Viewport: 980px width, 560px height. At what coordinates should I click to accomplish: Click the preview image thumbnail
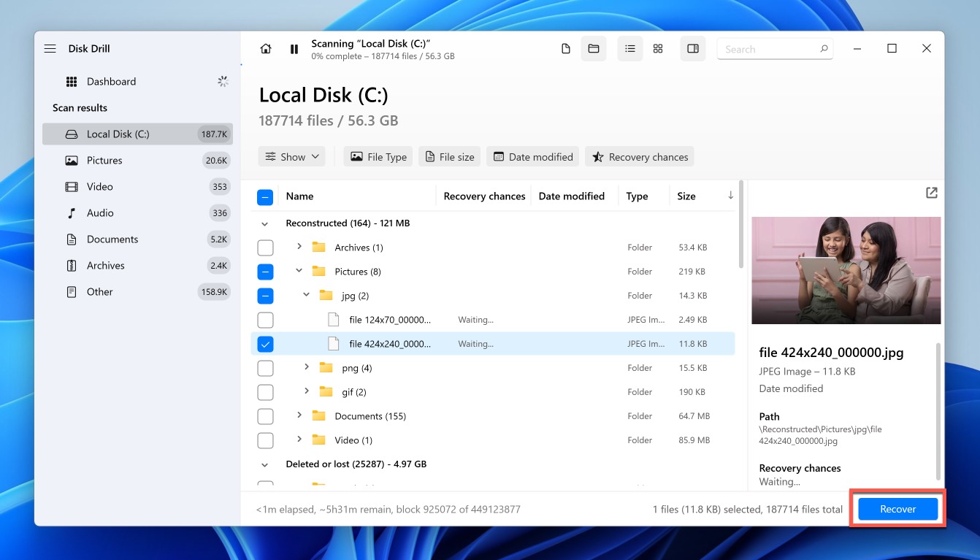coord(846,270)
